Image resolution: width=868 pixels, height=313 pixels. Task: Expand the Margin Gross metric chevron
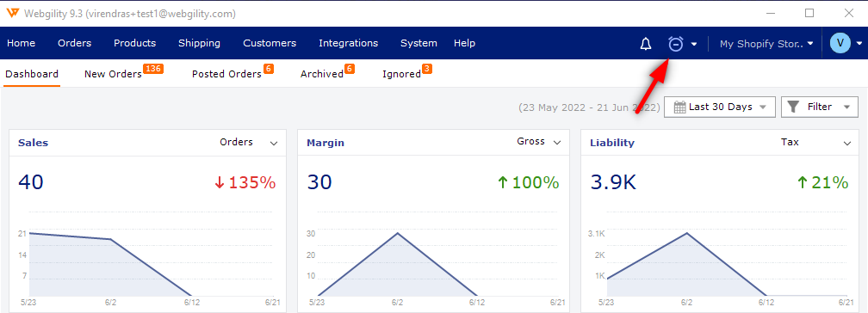coord(557,143)
